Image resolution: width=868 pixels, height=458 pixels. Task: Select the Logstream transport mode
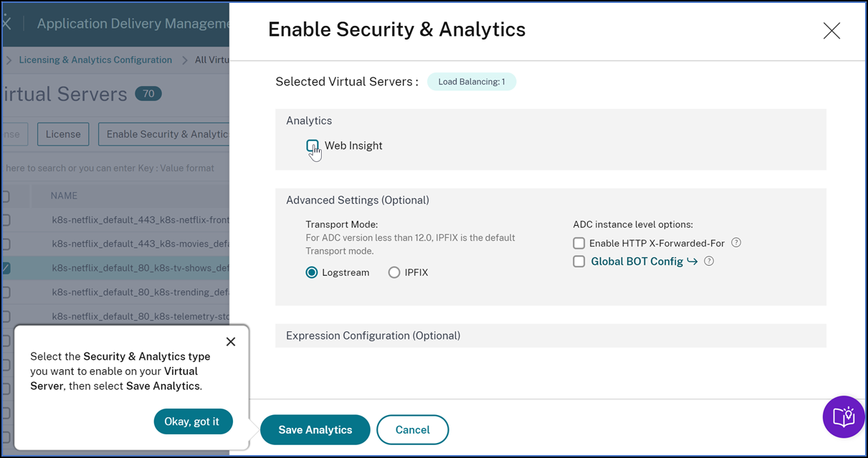point(312,272)
